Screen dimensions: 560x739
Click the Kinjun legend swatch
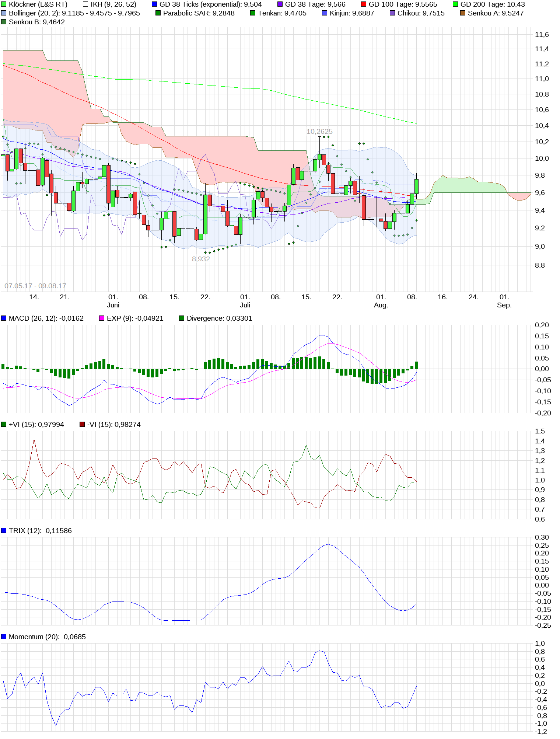pyautogui.click(x=325, y=13)
